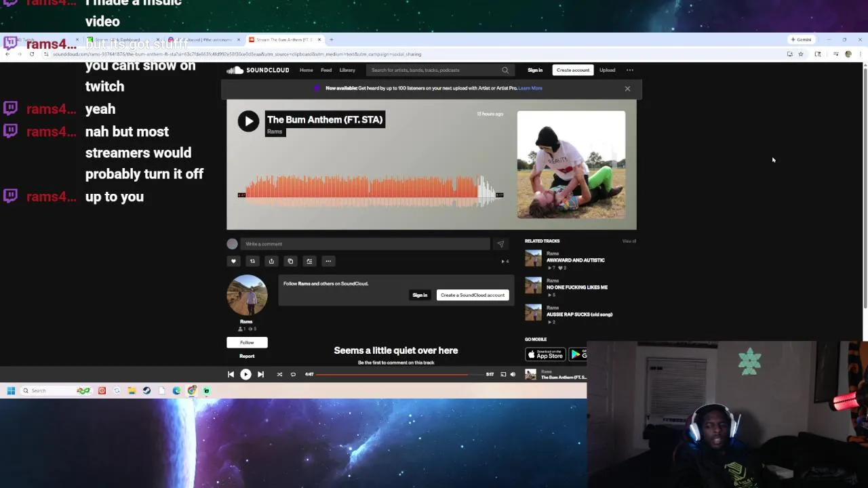The image size is (868, 488).
Task: Click the browser address bar URL
Action: pyautogui.click(x=237, y=54)
